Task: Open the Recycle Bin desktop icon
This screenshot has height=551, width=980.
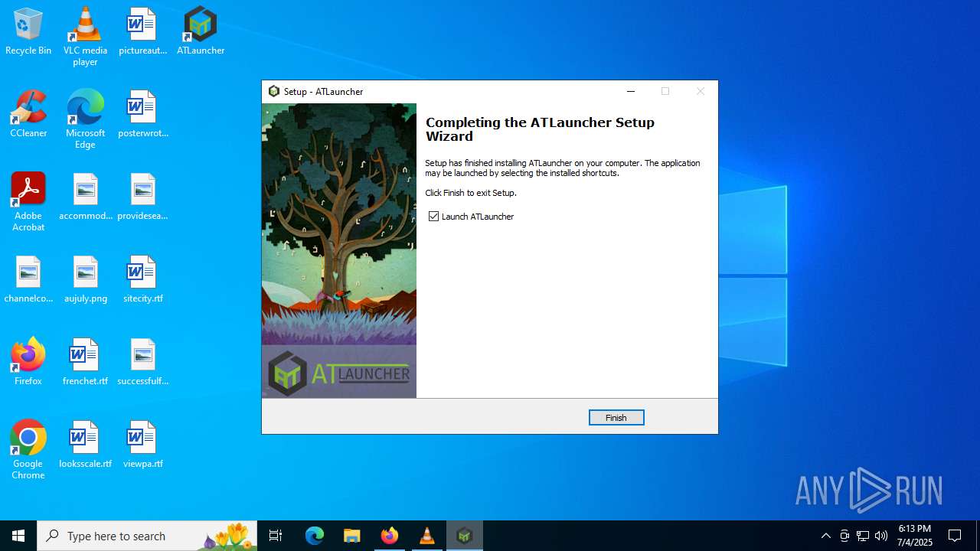Action: click(28, 32)
